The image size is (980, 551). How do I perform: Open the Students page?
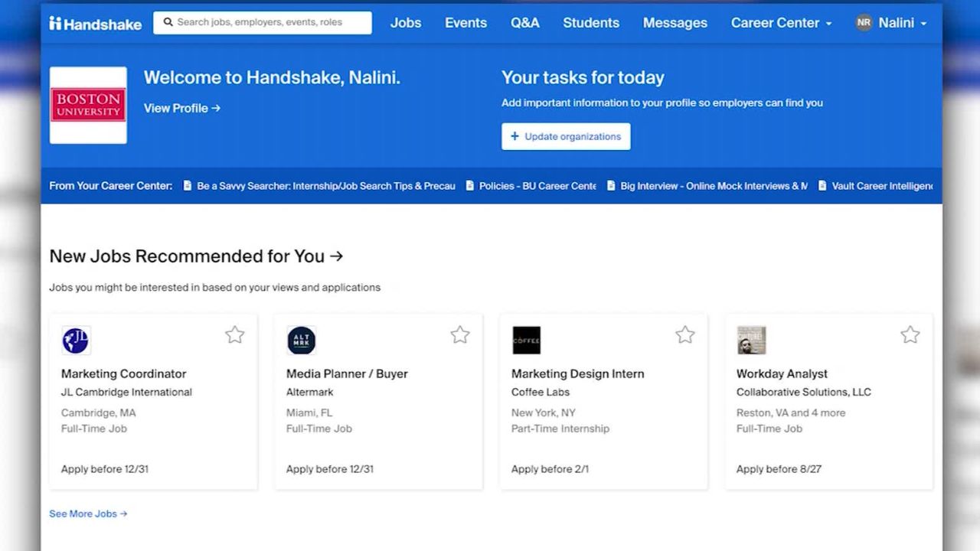(x=591, y=23)
